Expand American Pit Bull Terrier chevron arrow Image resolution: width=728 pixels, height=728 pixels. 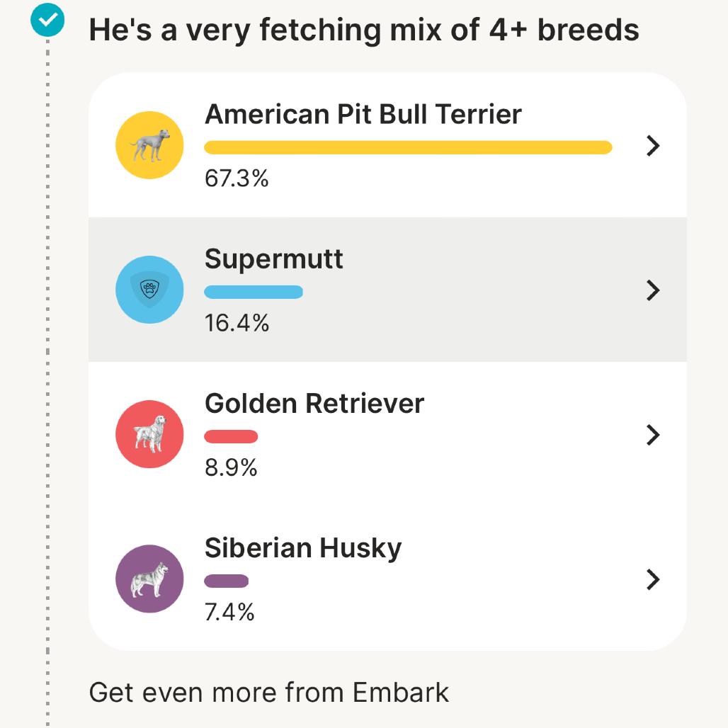[x=653, y=146]
